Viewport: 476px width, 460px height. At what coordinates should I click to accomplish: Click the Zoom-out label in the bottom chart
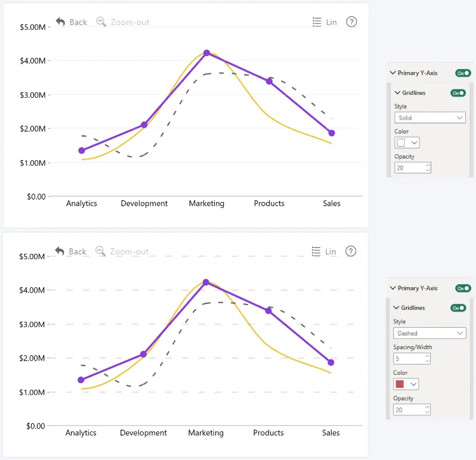129,251
